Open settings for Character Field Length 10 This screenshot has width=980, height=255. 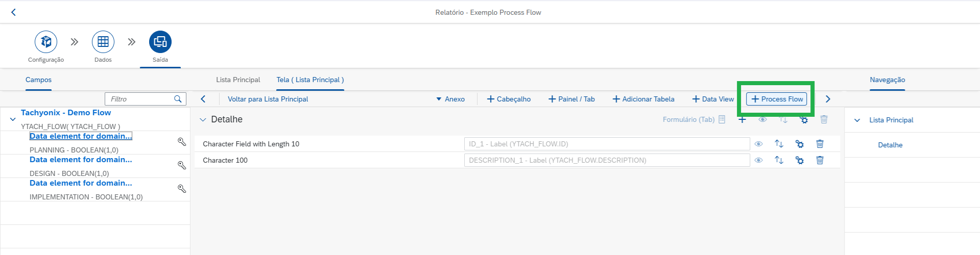point(799,144)
